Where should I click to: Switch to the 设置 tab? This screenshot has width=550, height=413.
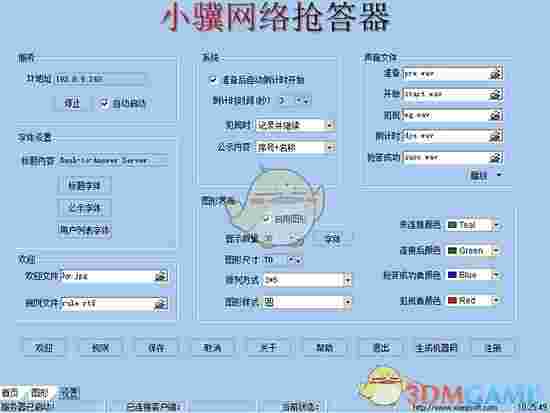click(x=69, y=393)
